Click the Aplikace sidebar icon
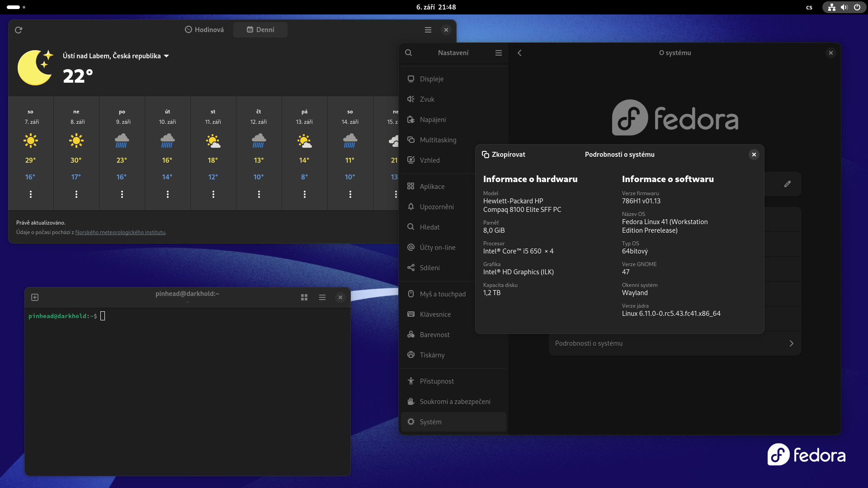Viewport: 868px width, 488px height. click(x=411, y=186)
